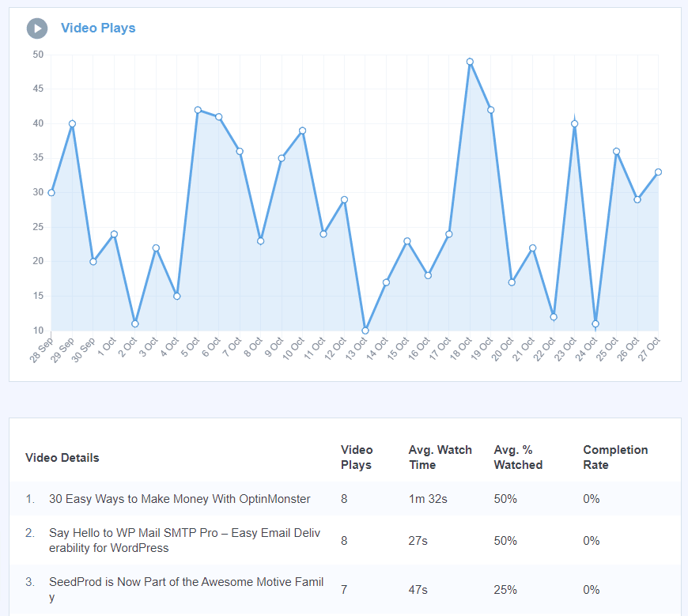Click the Avg. Watch Time header
The height and width of the screenshot is (616, 688).
point(440,457)
